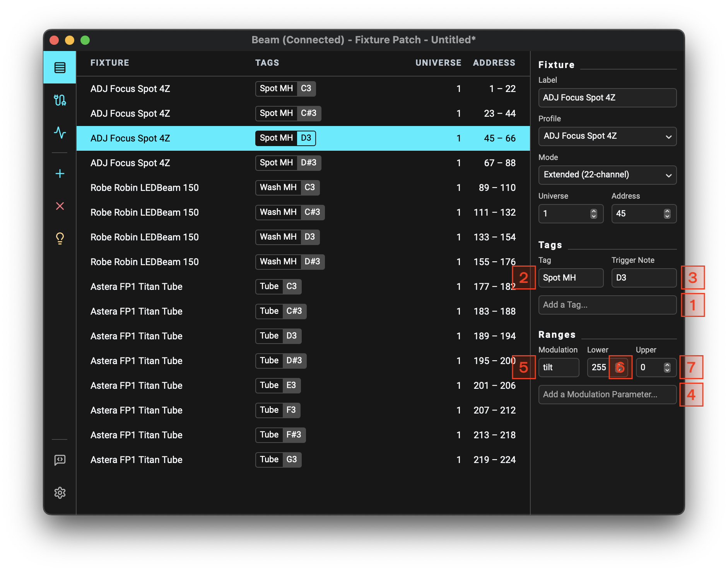Click the ADDRESS column header
The height and width of the screenshot is (572, 728).
[494, 63]
